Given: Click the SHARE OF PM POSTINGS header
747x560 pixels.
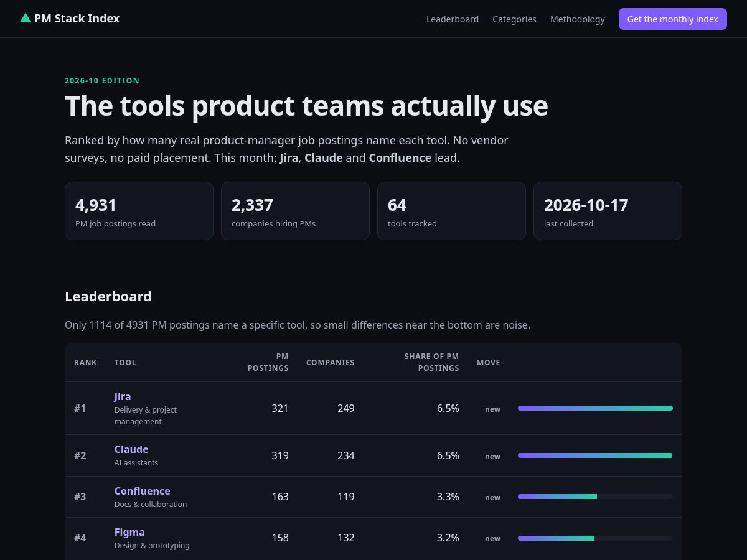Looking at the screenshot, I should click(x=432, y=362).
